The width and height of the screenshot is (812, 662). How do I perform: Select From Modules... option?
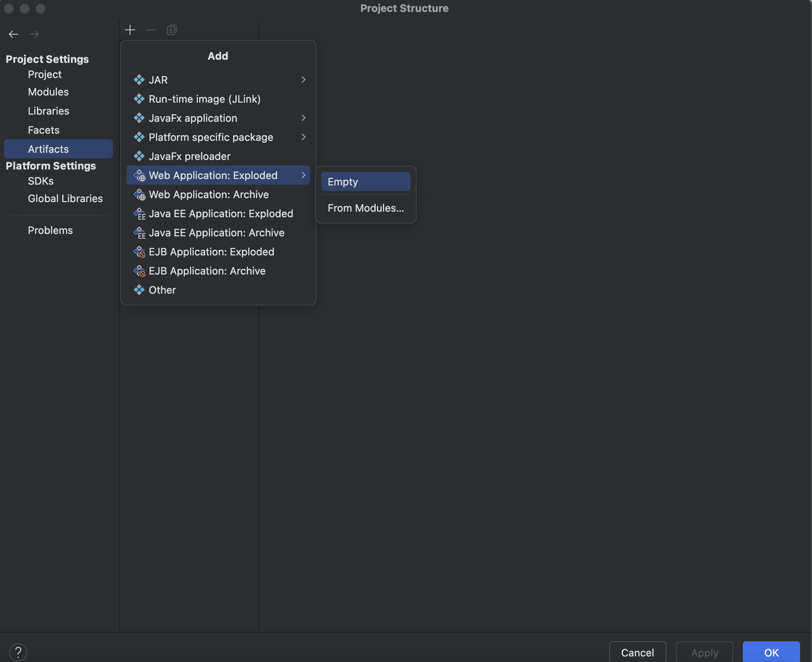point(365,208)
